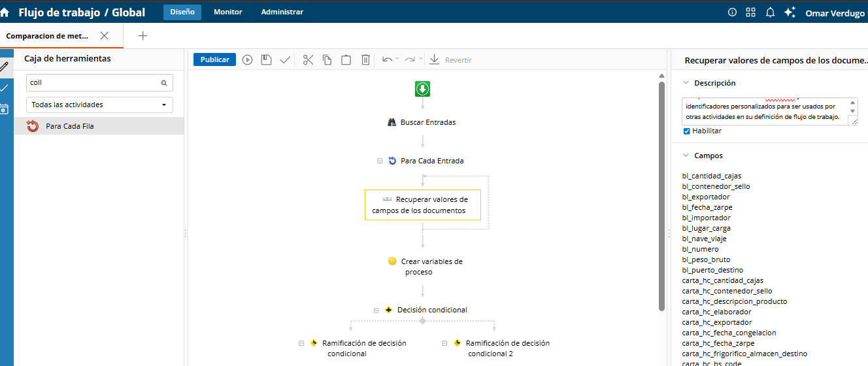Go to the home icon
The height and width of the screenshot is (366, 868).
(5, 12)
